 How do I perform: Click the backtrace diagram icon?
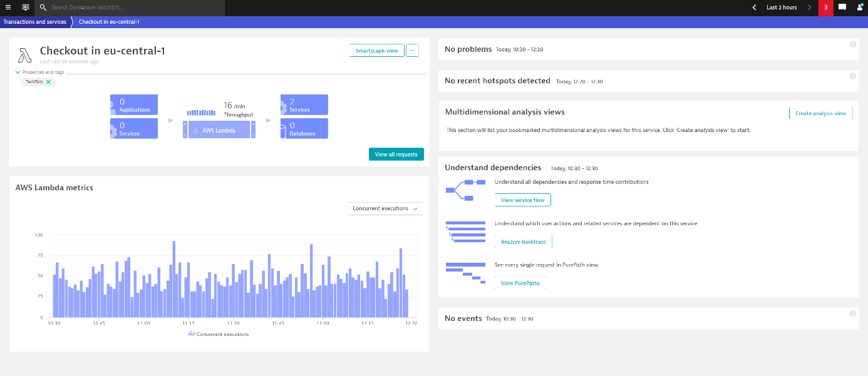click(x=465, y=231)
